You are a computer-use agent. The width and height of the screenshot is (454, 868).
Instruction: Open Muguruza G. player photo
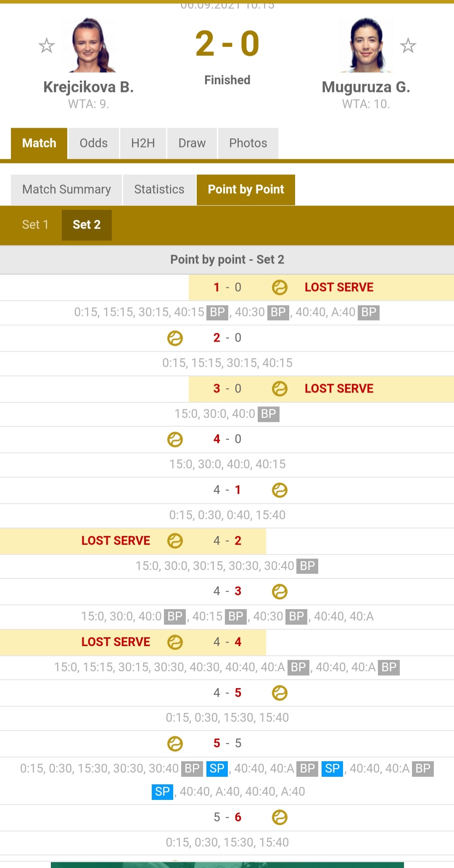tap(367, 45)
